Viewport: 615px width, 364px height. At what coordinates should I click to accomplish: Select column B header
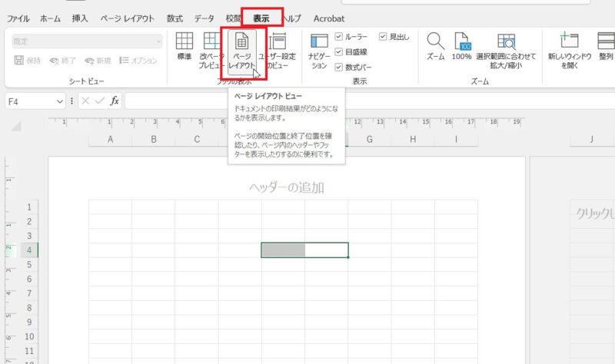tap(154, 139)
